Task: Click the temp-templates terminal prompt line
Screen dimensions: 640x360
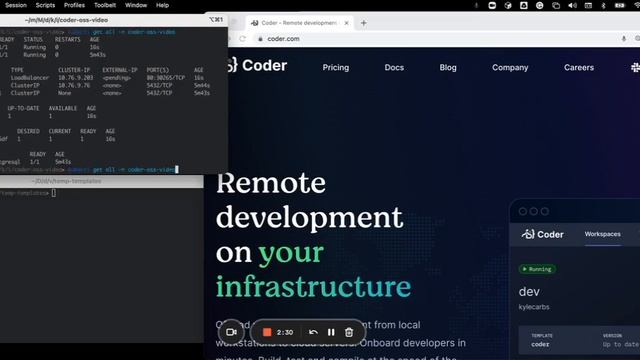Action: point(28,193)
